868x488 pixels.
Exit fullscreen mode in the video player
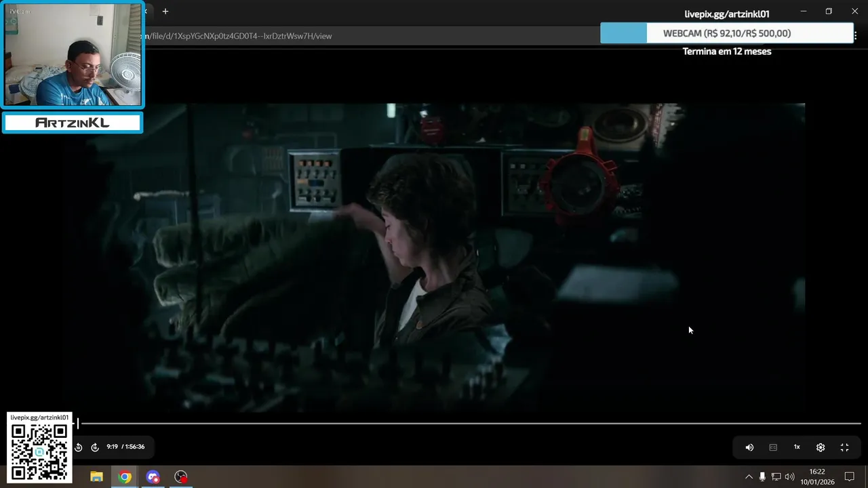click(844, 447)
